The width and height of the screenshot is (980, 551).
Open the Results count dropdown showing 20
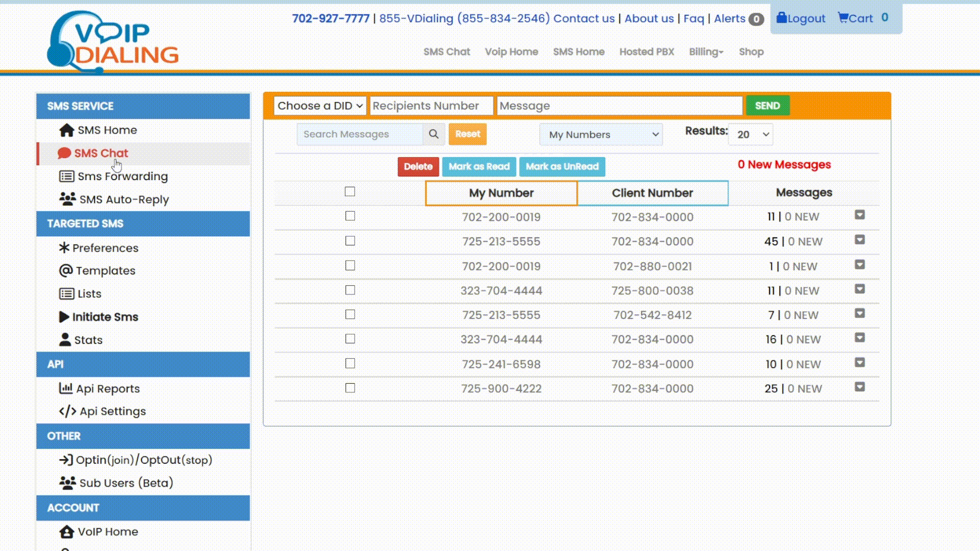coord(750,135)
